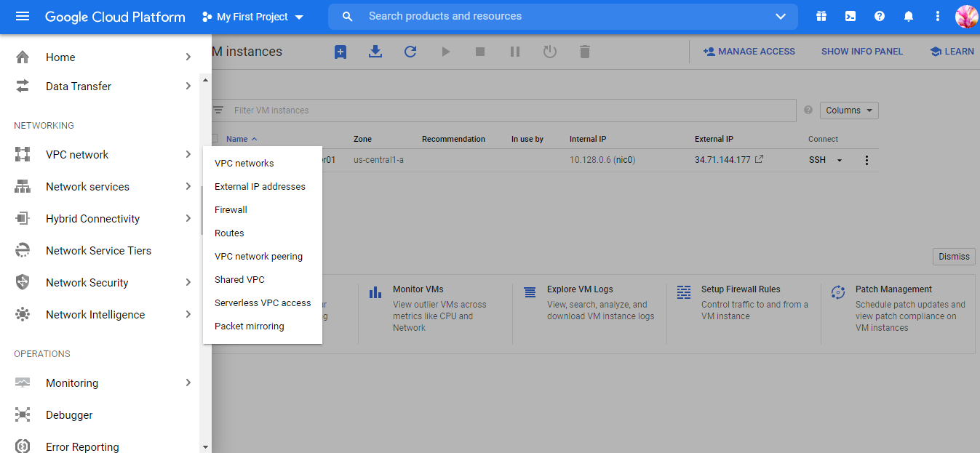Click SHOW INFO PANEL button
980x453 pixels.
pyautogui.click(x=861, y=52)
